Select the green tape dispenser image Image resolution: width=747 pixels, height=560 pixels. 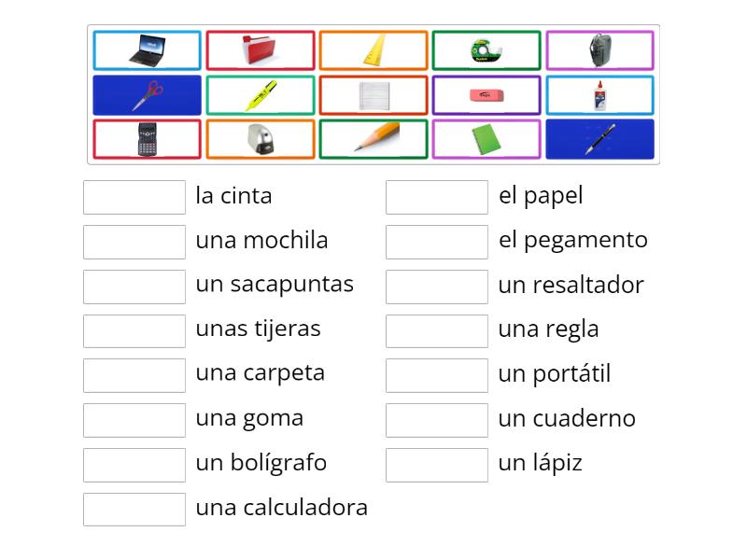point(486,50)
